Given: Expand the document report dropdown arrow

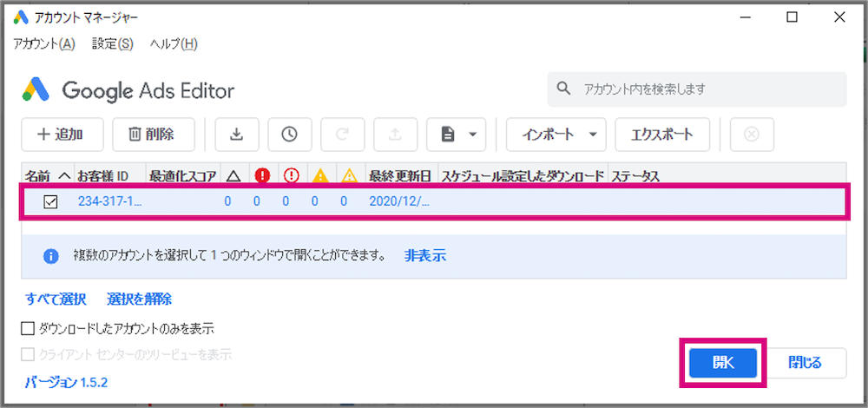Looking at the screenshot, I should pyautogui.click(x=472, y=135).
